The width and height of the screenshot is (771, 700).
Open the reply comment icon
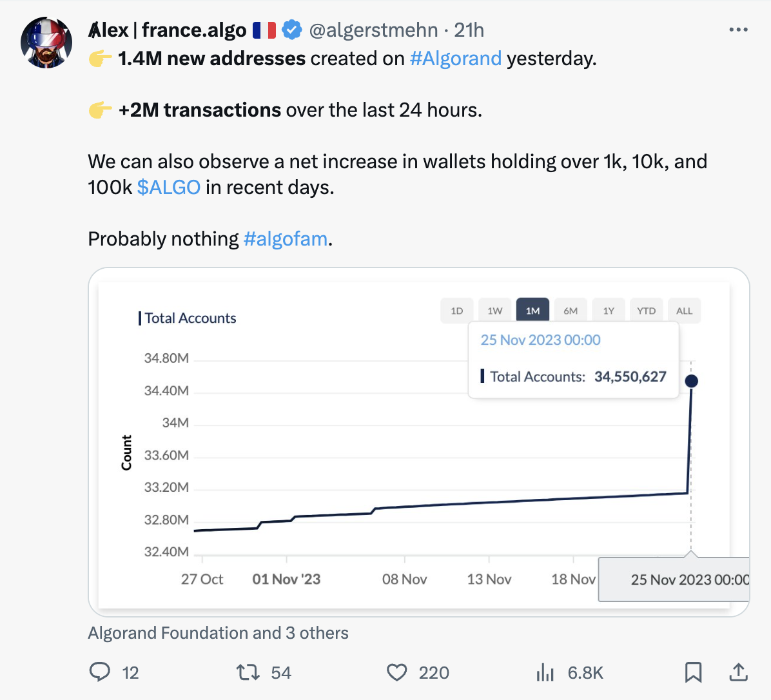pyautogui.click(x=100, y=672)
